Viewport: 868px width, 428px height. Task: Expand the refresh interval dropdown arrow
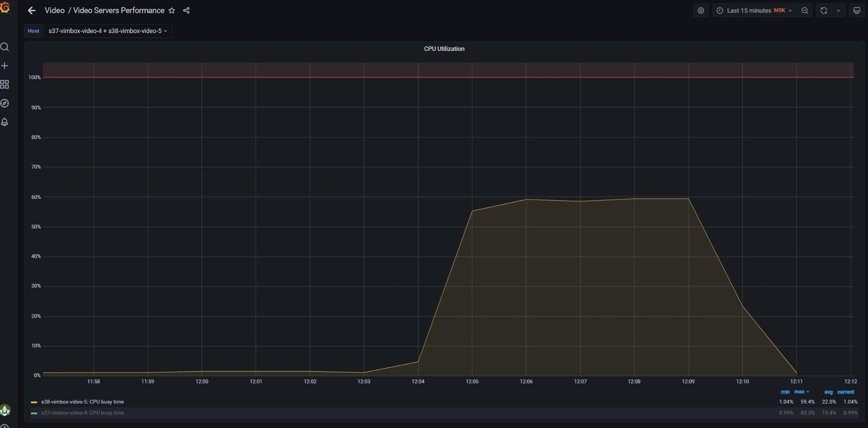(x=838, y=11)
